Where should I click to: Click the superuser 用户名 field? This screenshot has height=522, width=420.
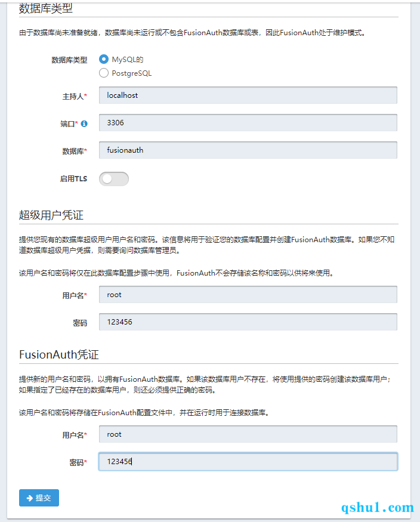(x=248, y=295)
